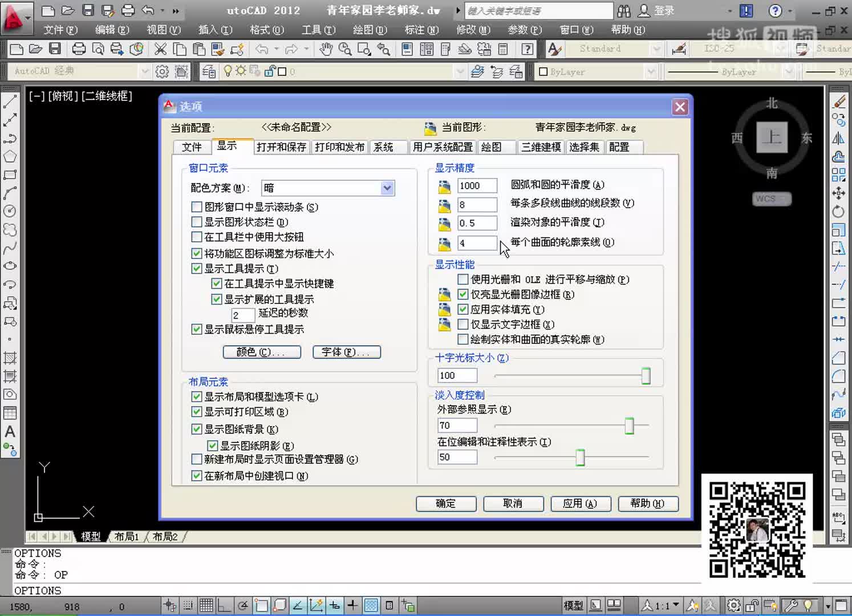852x616 pixels.
Task: Click the crosshair size input field showing 100
Action: [456, 375]
